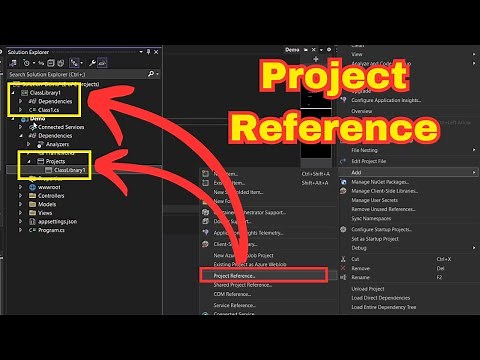Click Sync Namespaces entry
Screen dimensions: 480x360
point(371,218)
